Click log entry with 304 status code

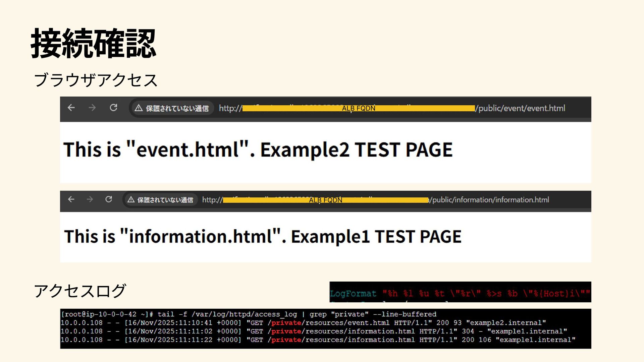click(314, 331)
